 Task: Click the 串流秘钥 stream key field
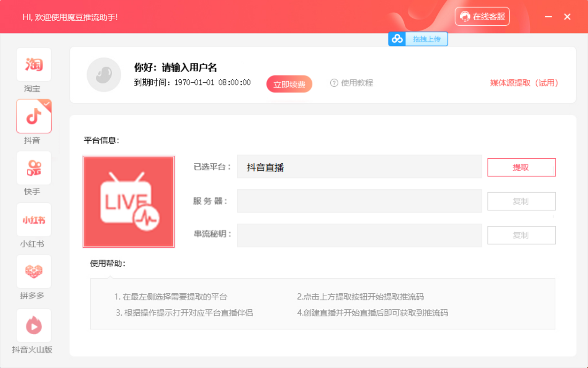coord(359,235)
